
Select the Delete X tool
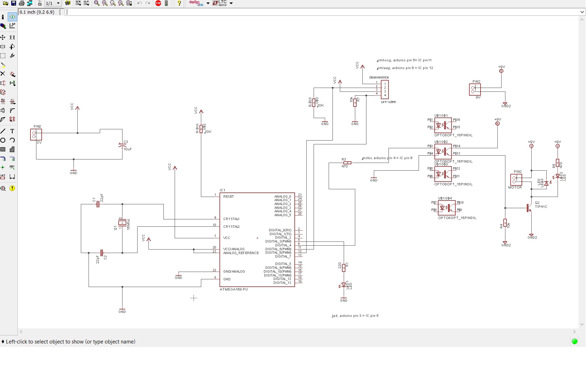pos(3,74)
